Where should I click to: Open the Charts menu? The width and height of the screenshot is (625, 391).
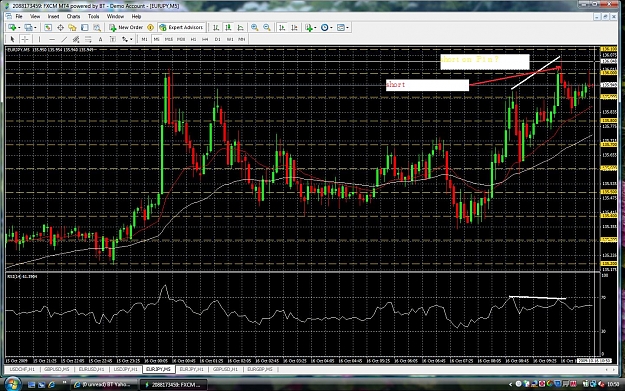click(73, 16)
